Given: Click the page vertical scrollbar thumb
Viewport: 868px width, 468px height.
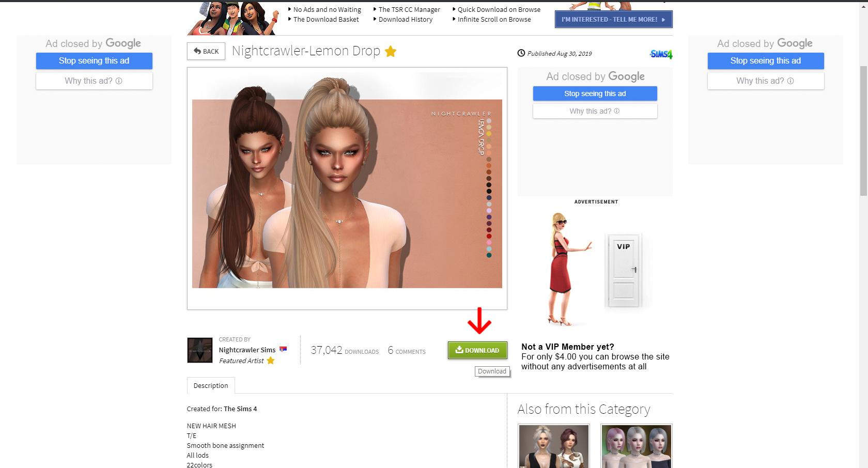Looking at the screenshot, I should tap(863, 131).
